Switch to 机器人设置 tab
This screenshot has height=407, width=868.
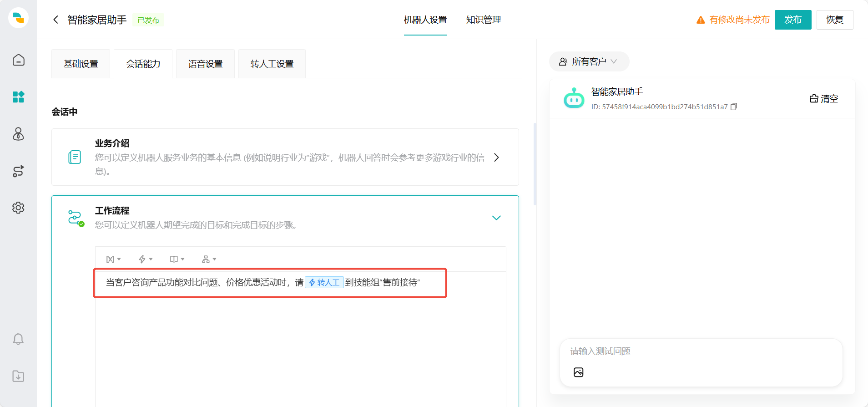coord(425,20)
